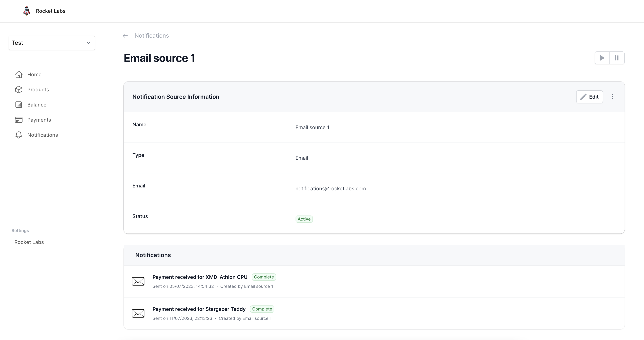Click the Notifications breadcrumb link
The image size is (644, 340).
coord(151,36)
